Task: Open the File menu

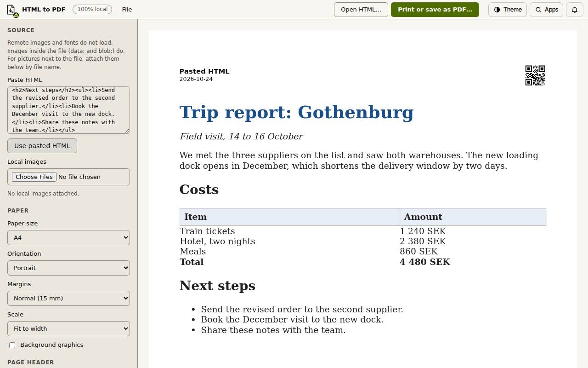Action: coord(127,10)
